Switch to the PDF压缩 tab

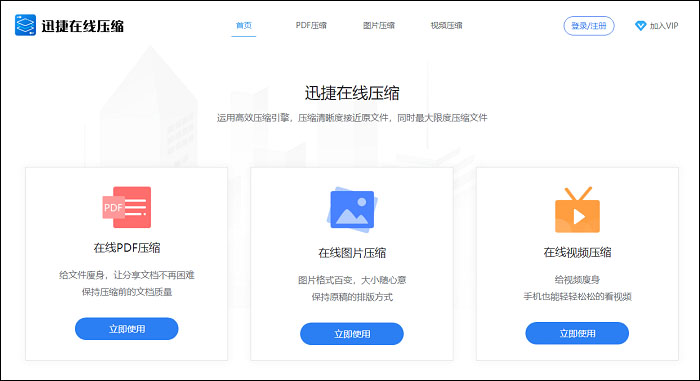tap(311, 25)
